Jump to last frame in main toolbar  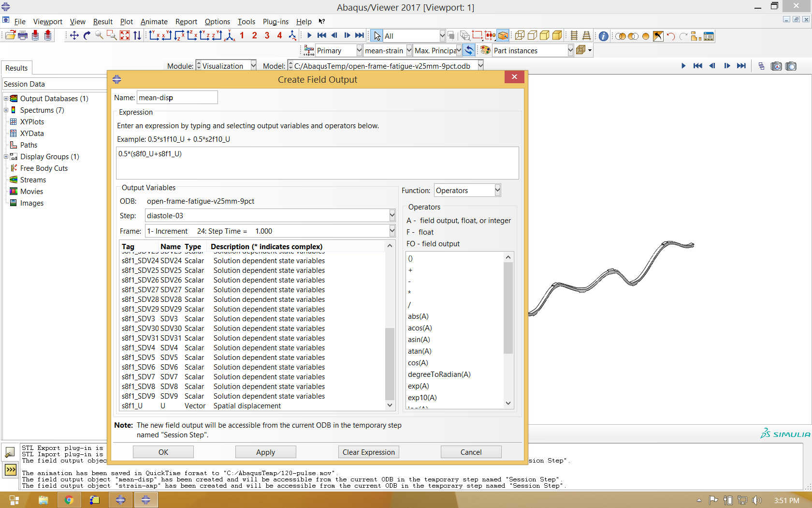[x=360, y=35]
